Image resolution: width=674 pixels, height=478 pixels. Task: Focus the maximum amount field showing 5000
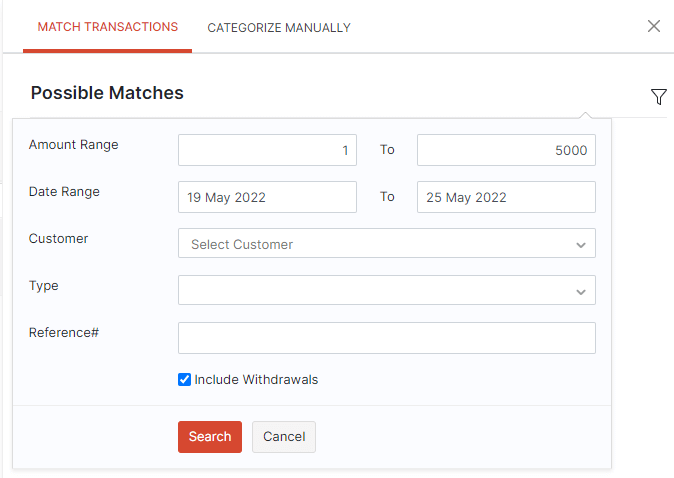pos(506,150)
